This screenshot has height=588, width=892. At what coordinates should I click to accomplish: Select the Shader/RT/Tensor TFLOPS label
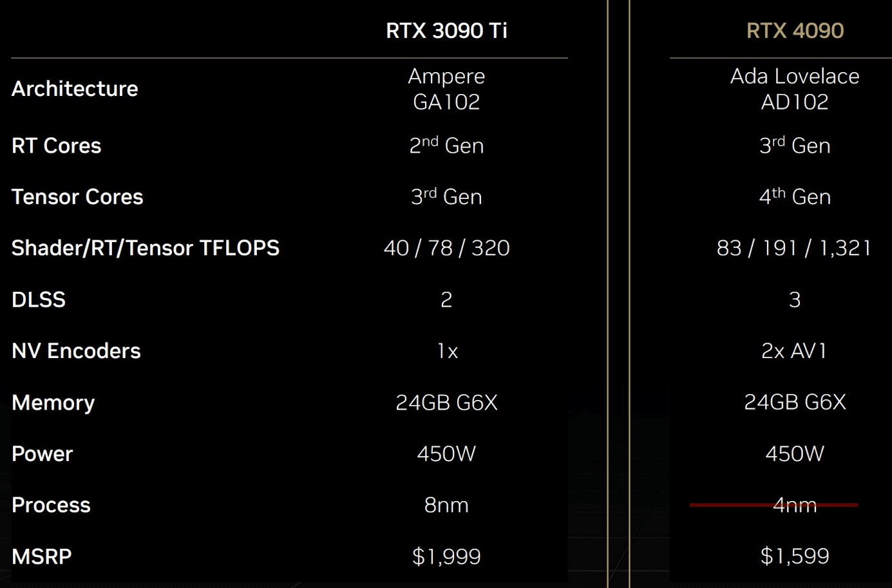tap(146, 248)
